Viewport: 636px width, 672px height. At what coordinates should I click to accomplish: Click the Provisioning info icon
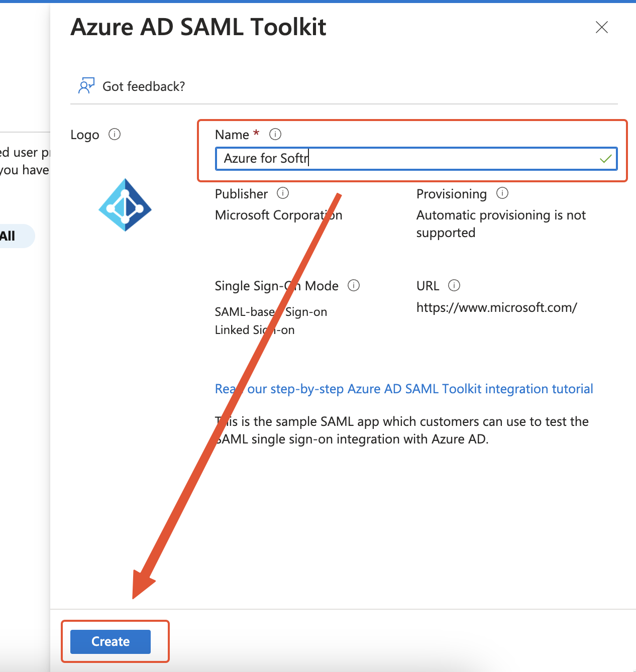(502, 193)
